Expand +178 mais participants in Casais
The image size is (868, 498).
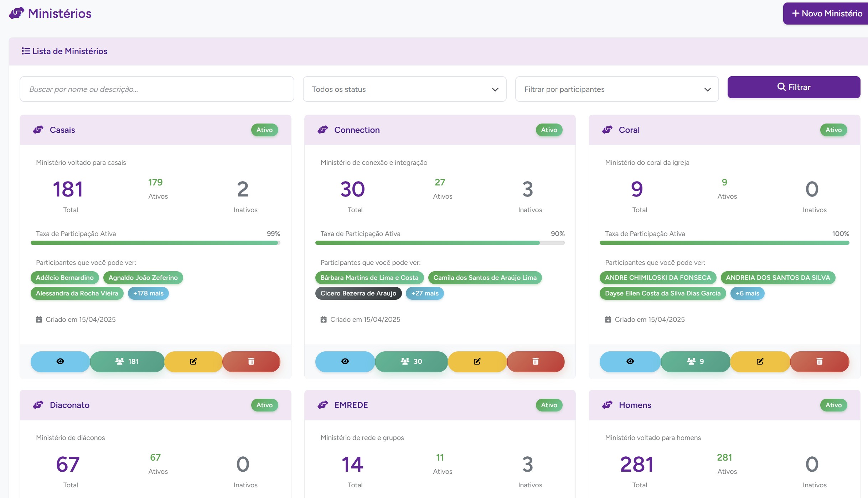click(148, 293)
